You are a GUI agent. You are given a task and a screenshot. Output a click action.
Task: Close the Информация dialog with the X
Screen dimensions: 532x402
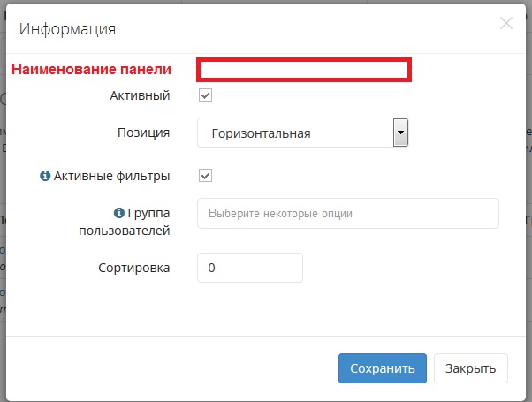[506, 23]
